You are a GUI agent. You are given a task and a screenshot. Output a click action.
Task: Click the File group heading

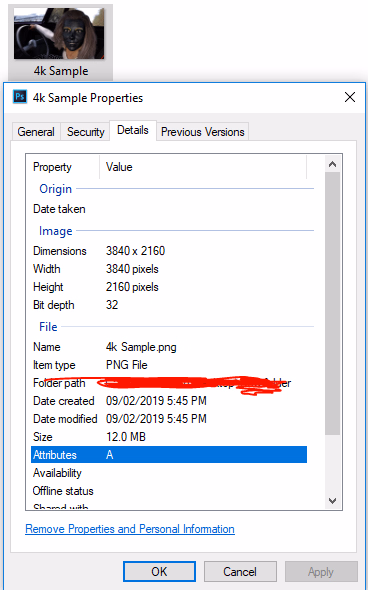click(x=48, y=327)
